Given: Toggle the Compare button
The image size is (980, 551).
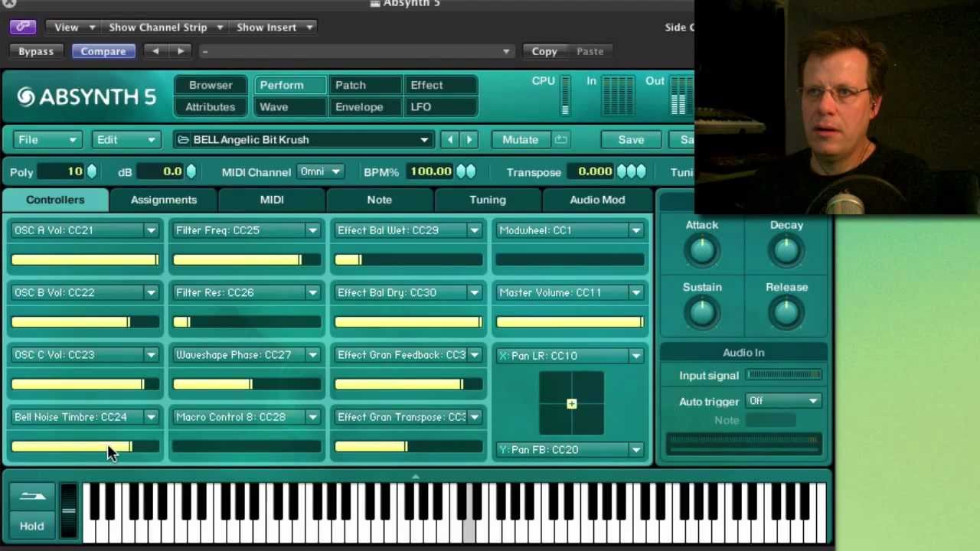Looking at the screenshot, I should [x=103, y=51].
